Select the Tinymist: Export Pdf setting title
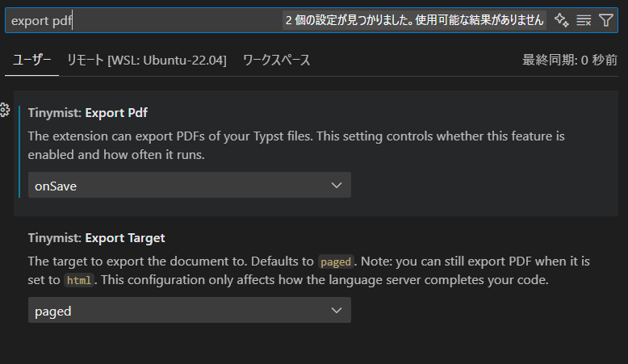Screen dimensions: 628x364 click(x=87, y=112)
